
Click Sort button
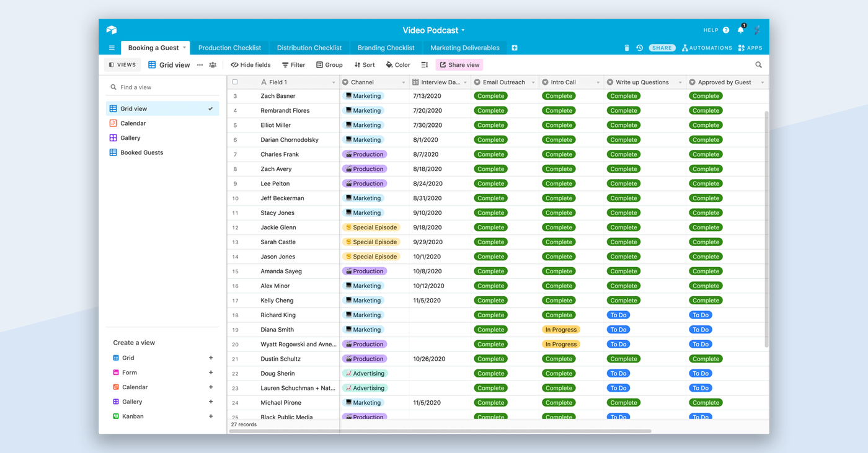coord(365,64)
